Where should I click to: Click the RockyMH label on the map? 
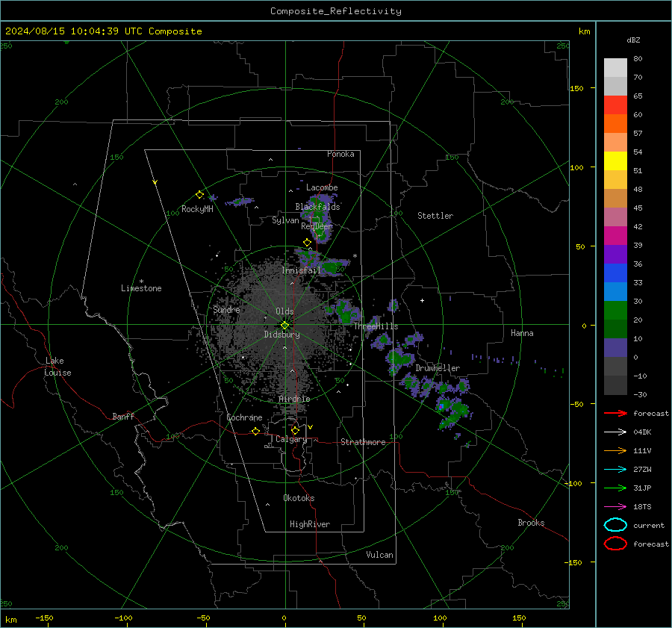click(197, 209)
